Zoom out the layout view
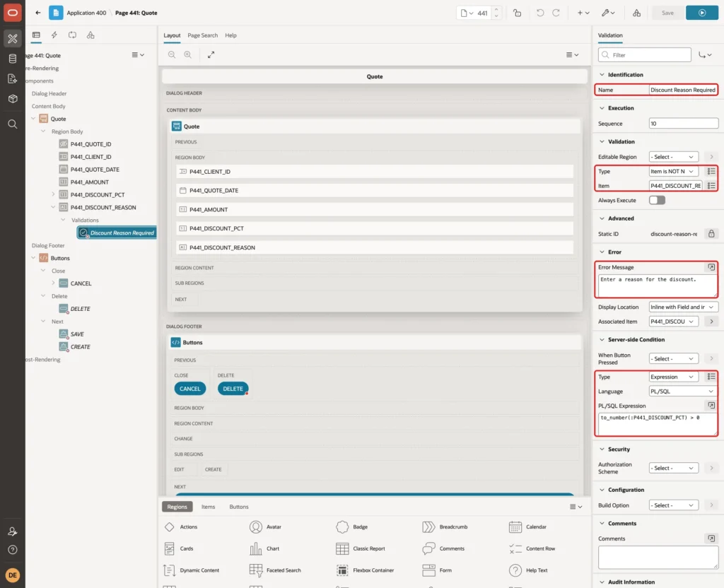724x588 pixels. click(172, 54)
